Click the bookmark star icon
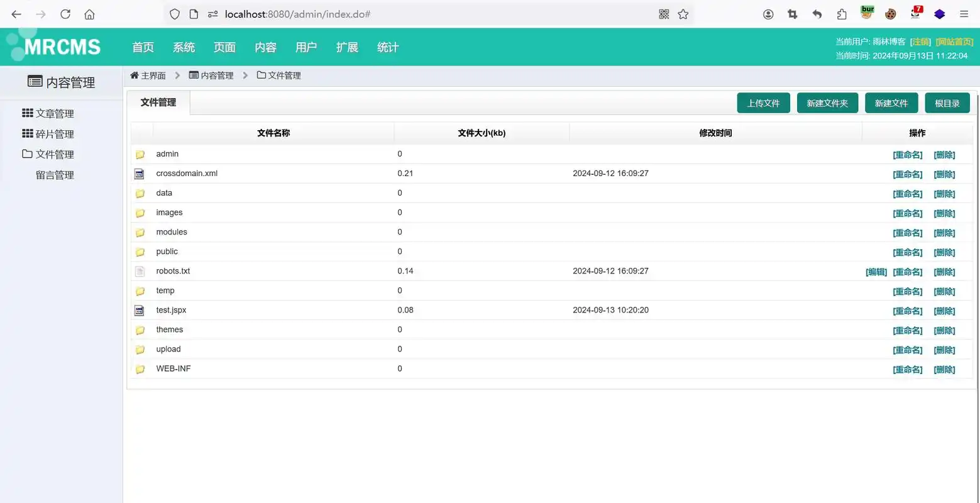 [x=683, y=14]
